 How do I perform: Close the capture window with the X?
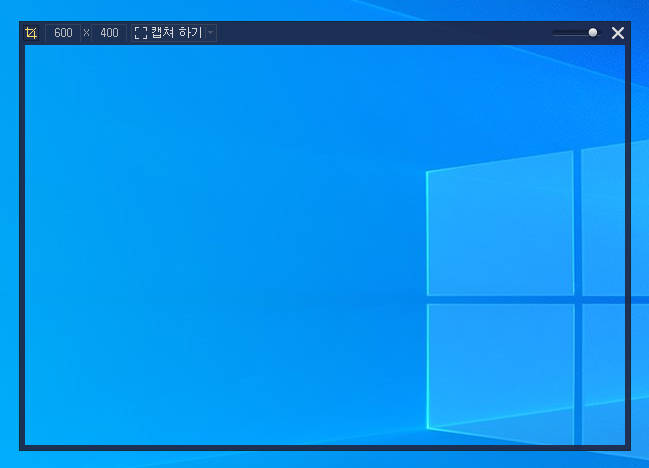[x=618, y=33]
